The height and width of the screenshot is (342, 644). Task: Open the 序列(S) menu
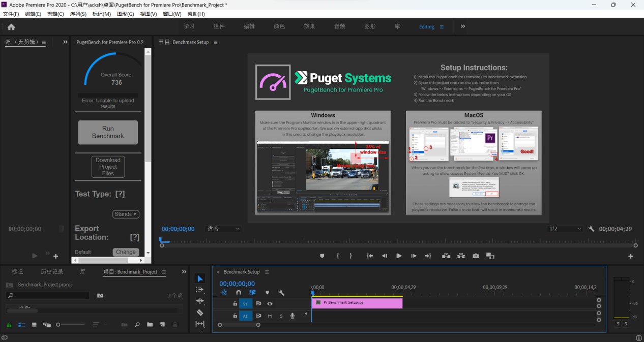point(78,14)
